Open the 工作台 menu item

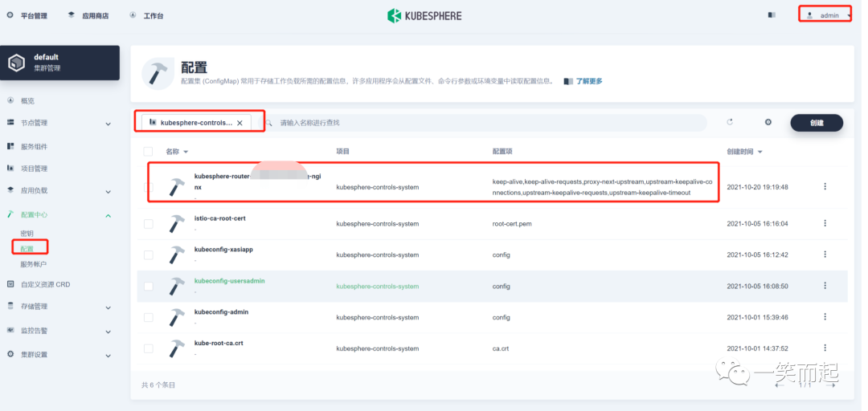tap(147, 16)
